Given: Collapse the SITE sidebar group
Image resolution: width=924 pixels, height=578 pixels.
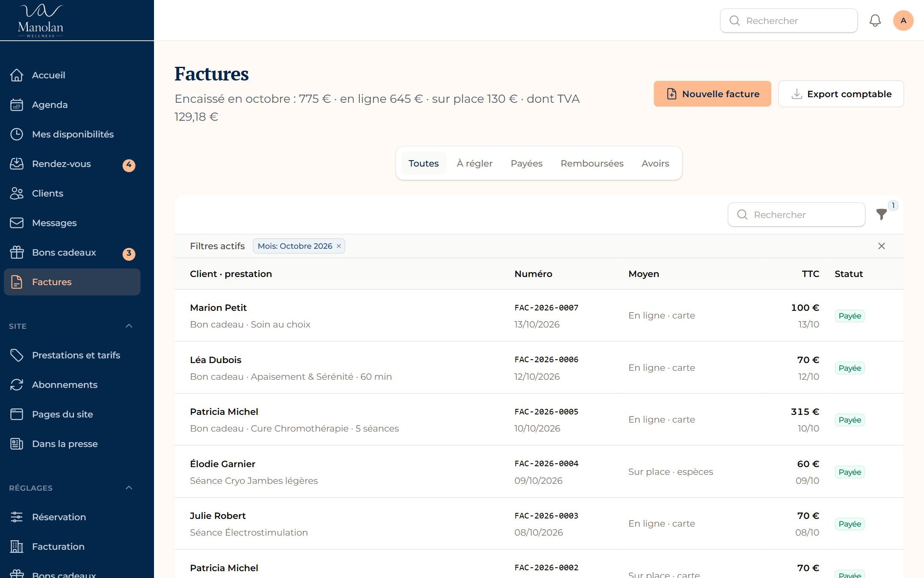Looking at the screenshot, I should click(x=129, y=326).
